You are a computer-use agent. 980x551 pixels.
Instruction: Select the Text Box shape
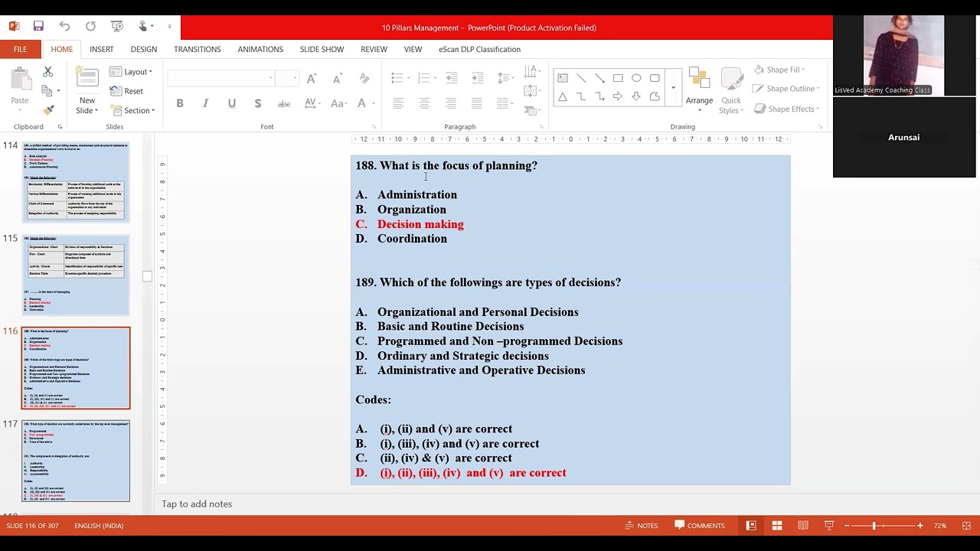[x=563, y=78]
